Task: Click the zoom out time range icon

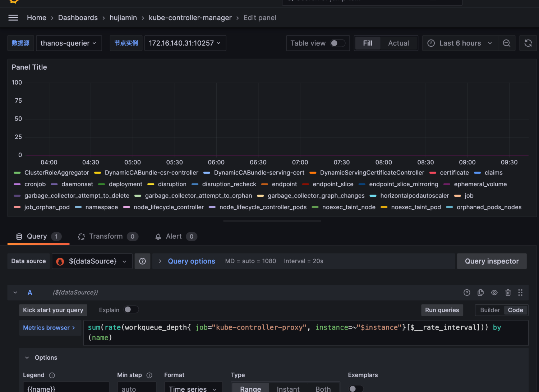Action: point(506,43)
